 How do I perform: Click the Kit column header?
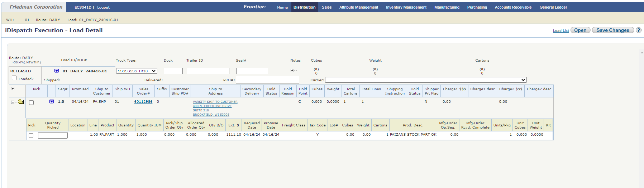[x=548, y=125]
